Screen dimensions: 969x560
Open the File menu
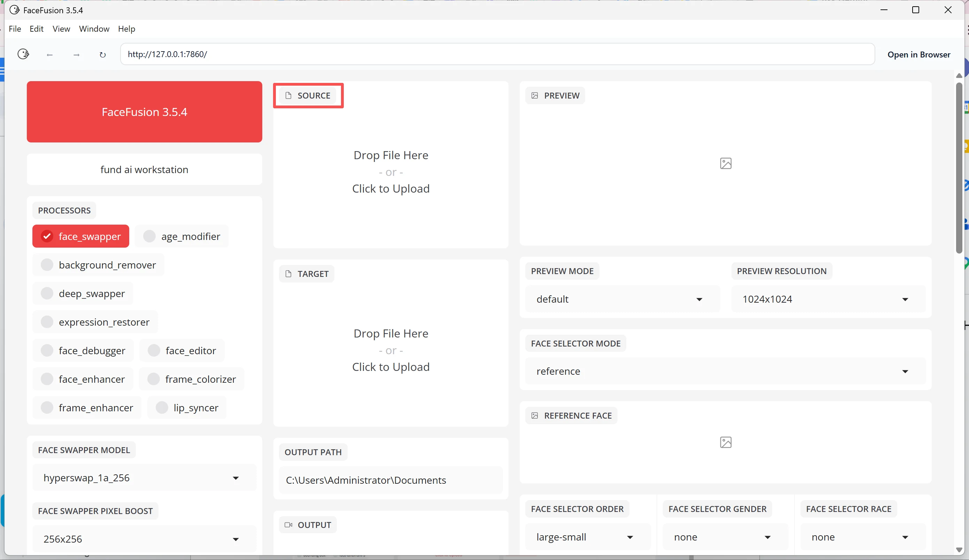[x=15, y=29]
